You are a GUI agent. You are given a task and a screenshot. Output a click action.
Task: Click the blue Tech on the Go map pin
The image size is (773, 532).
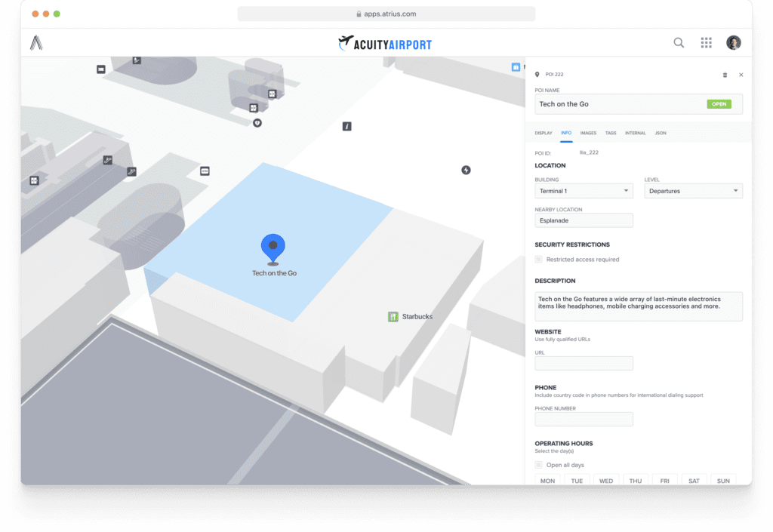pos(273,246)
